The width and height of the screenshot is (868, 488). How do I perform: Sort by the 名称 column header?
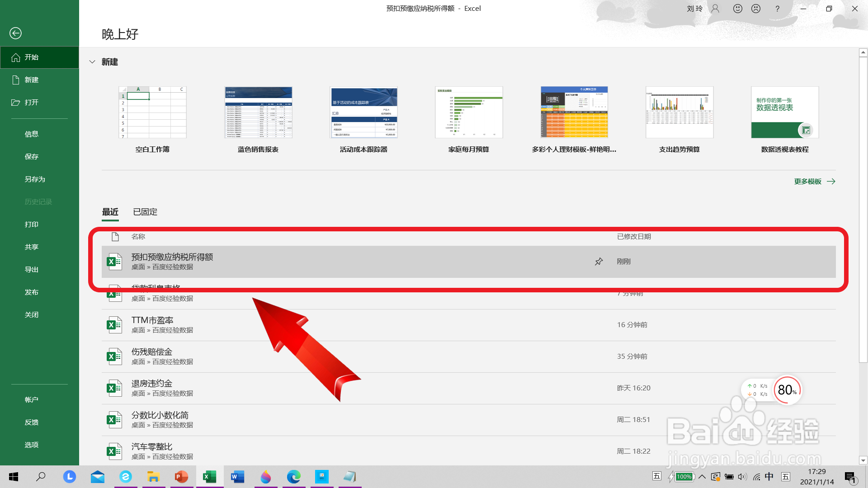(x=138, y=237)
